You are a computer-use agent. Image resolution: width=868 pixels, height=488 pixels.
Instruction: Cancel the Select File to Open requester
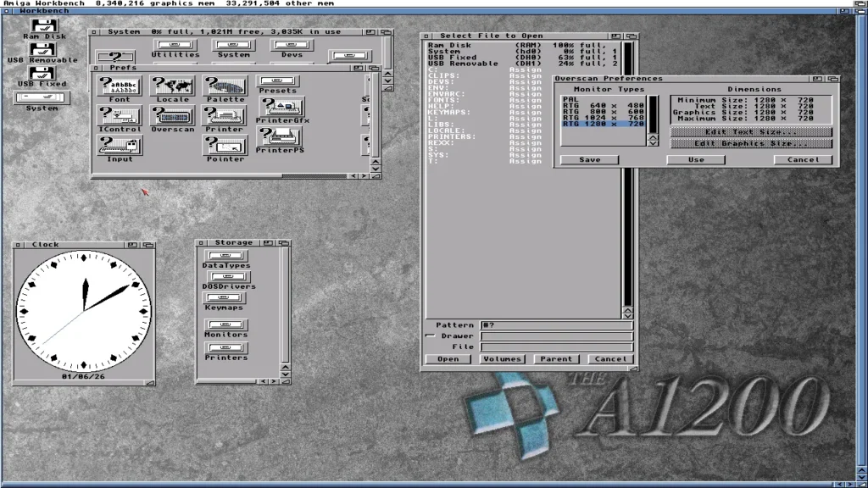[x=610, y=358]
